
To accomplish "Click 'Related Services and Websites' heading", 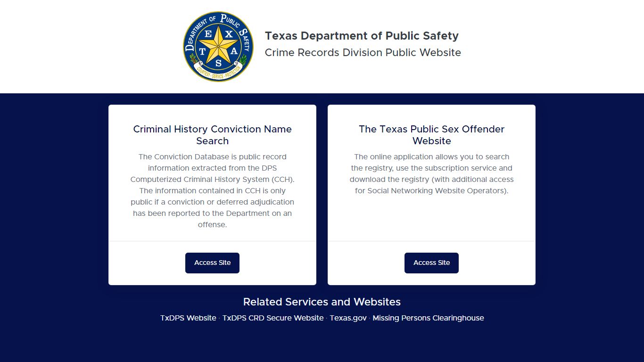I will pos(322,302).
